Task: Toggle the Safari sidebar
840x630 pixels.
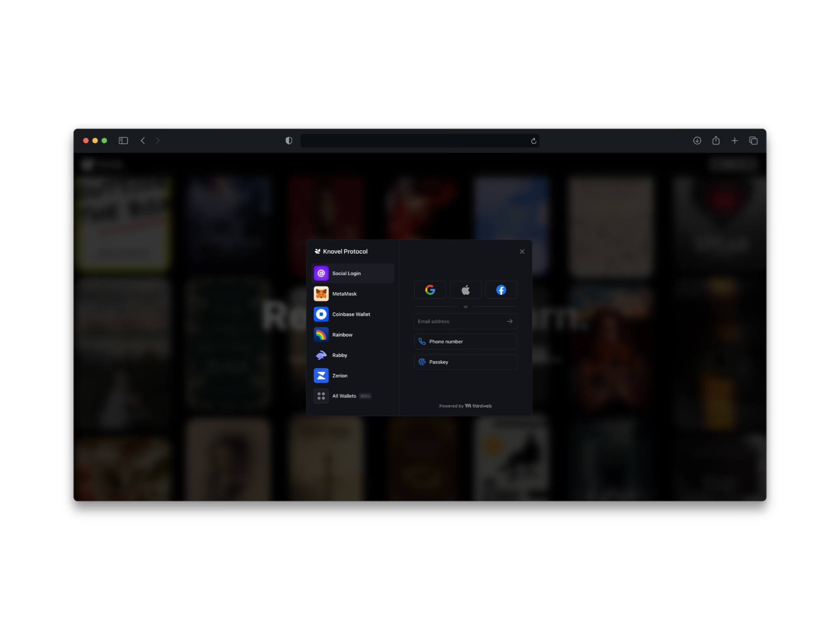Action: click(x=123, y=140)
